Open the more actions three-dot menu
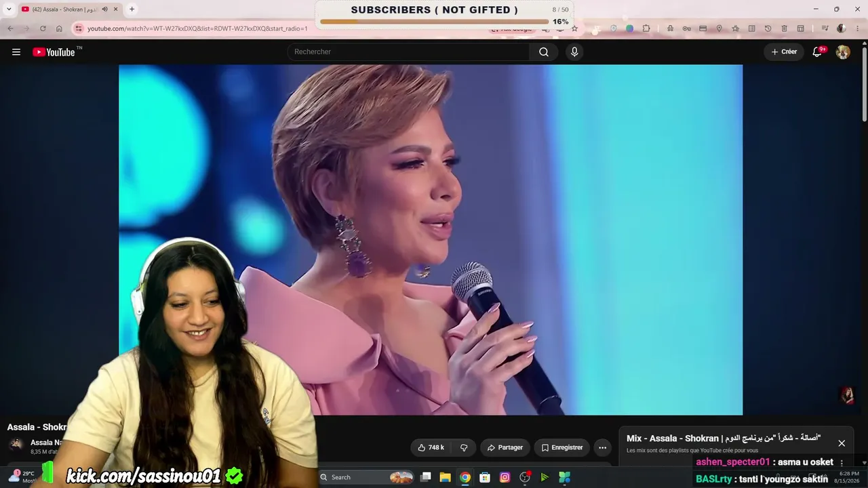 pos(602,447)
